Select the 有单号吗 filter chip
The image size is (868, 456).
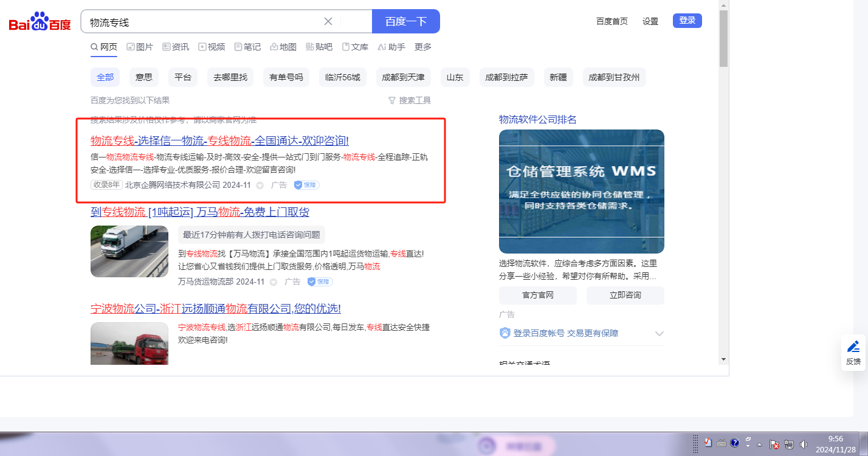286,77
